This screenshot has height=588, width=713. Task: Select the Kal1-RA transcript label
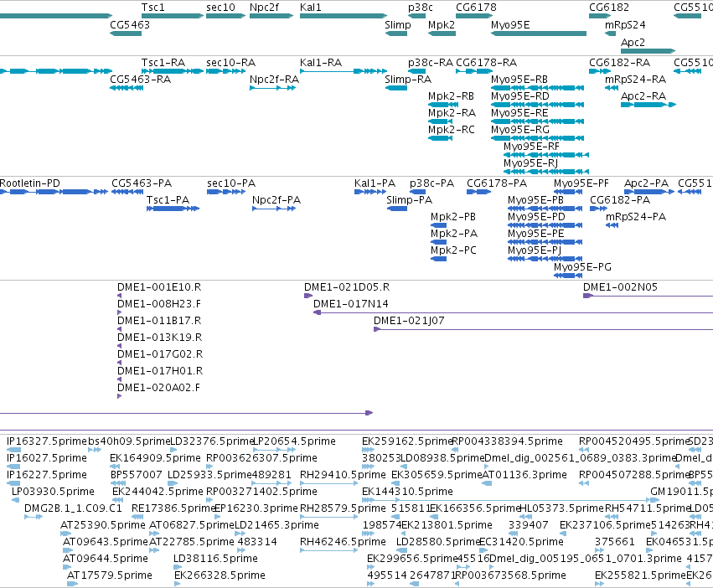click(321, 63)
